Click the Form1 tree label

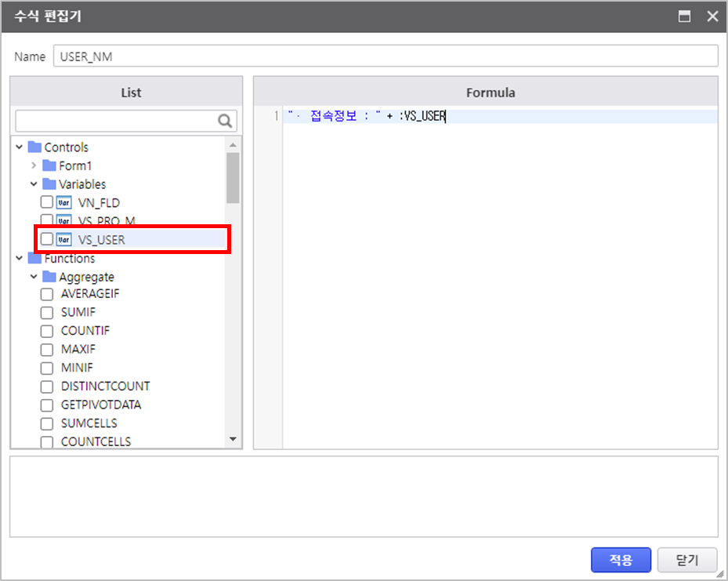tap(75, 165)
